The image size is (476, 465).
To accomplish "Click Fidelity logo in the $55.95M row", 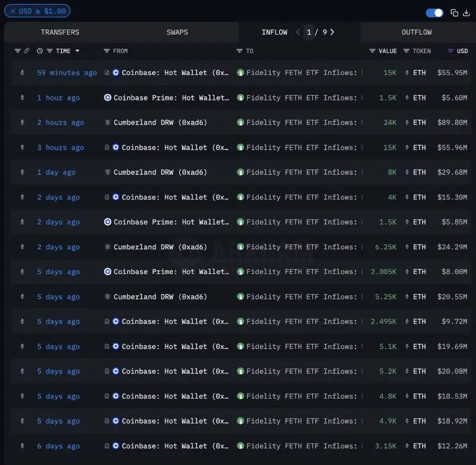I will pyautogui.click(x=240, y=73).
